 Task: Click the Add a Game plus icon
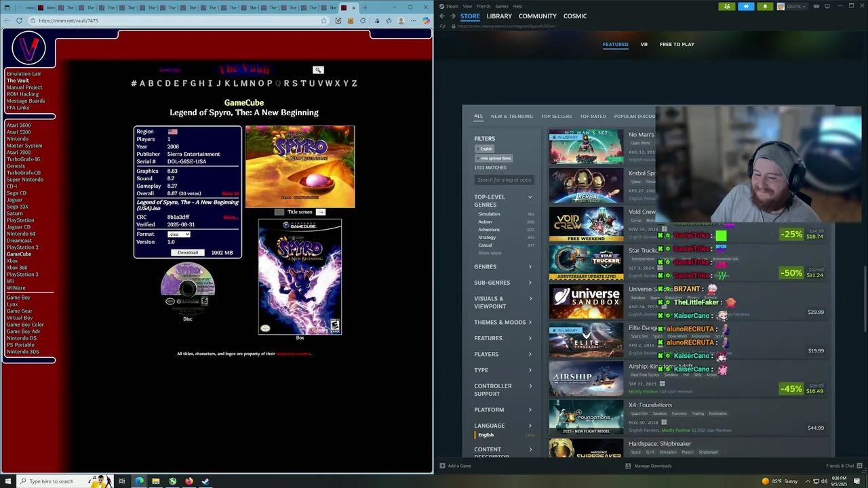pos(442,466)
